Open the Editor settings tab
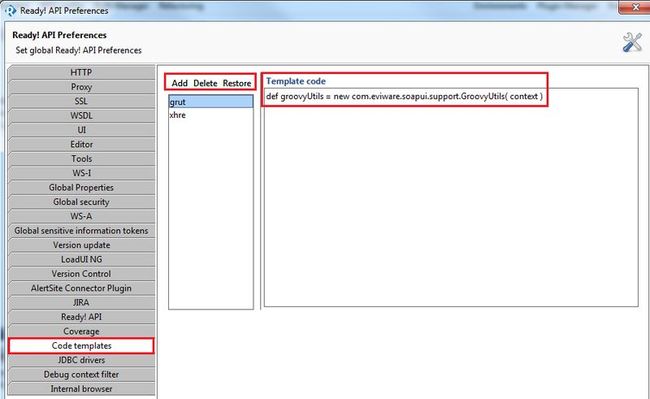Screen dimensions: 650x399 (81, 144)
